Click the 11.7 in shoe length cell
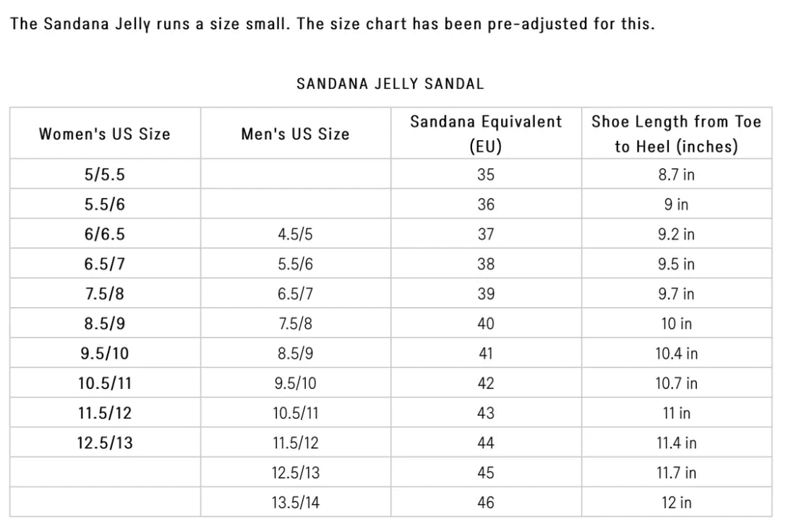Image resolution: width=804 pixels, height=532 pixels. [x=676, y=473]
